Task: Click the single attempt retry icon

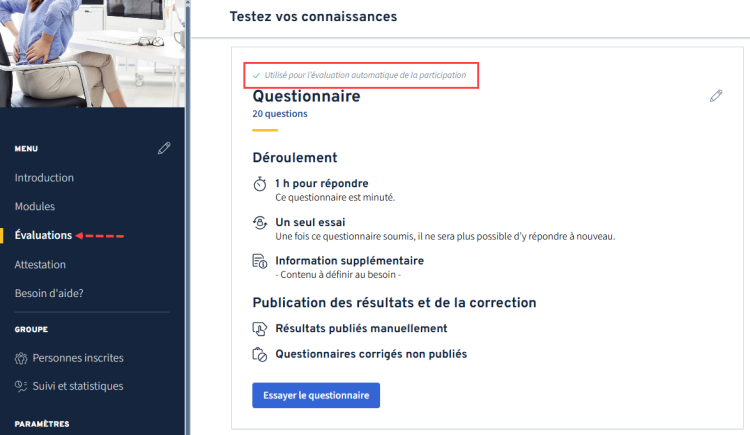Action: pos(260,223)
